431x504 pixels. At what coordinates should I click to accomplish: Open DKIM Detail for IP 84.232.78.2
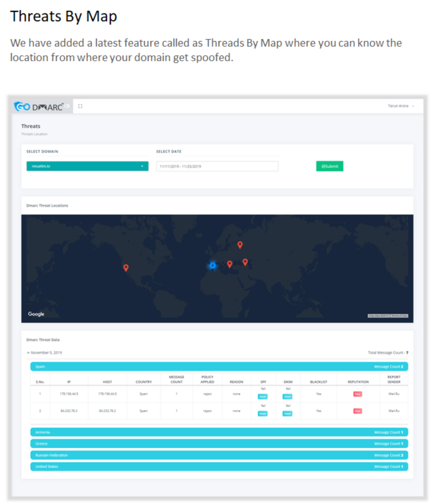coord(288,413)
